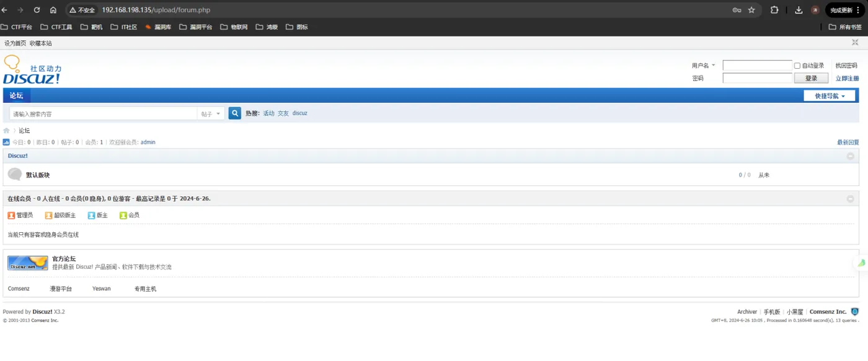Click the 交友 hot search link

pyautogui.click(x=283, y=113)
